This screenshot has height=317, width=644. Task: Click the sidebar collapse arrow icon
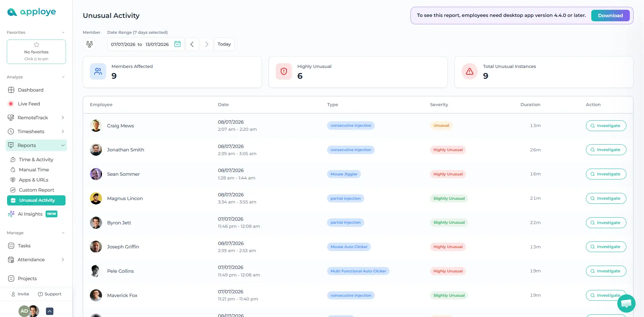(x=50, y=311)
